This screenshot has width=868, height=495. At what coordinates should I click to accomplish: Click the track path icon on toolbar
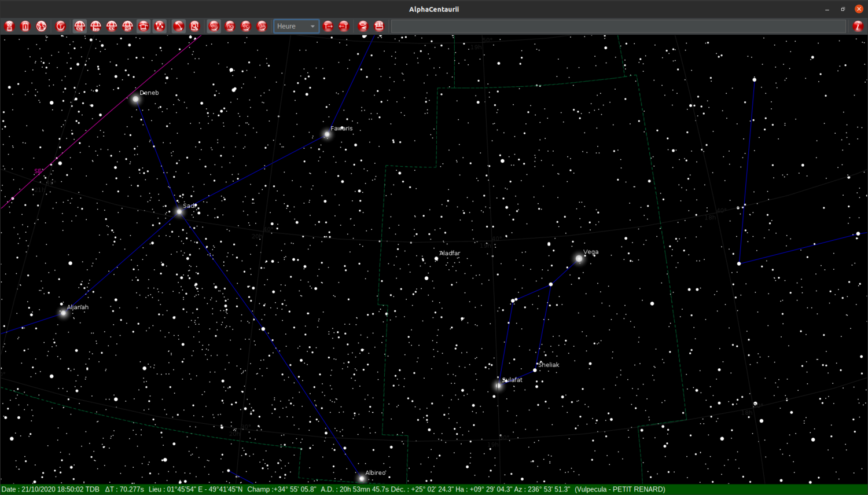click(160, 26)
